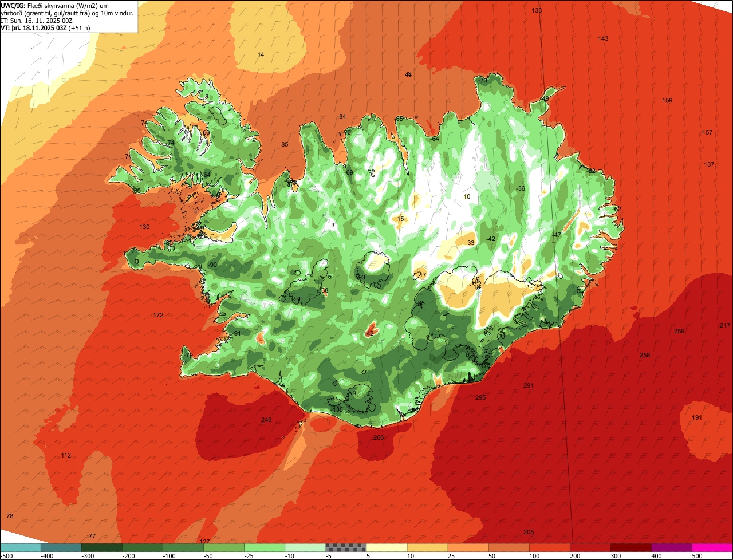The width and height of the screenshot is (733, 560).
Task: Click the legend swatch between -500 and -400
Action: tap(21, 547)
